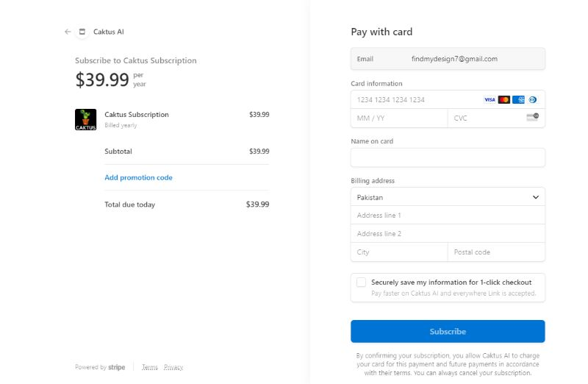This screenshot has height=384, width=588.
Task: Click the per year billing interval text
Action: coord(140,79)
